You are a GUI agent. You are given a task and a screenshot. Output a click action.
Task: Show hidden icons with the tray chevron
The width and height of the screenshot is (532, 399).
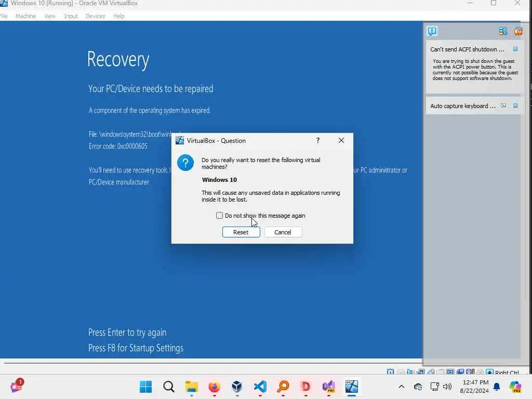coord(402,387)
